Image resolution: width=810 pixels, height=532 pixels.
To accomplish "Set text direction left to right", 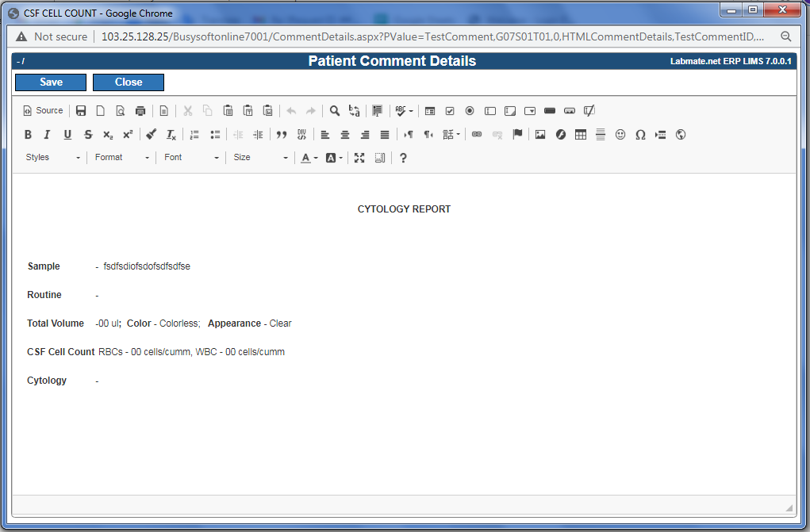I will 408,135.
